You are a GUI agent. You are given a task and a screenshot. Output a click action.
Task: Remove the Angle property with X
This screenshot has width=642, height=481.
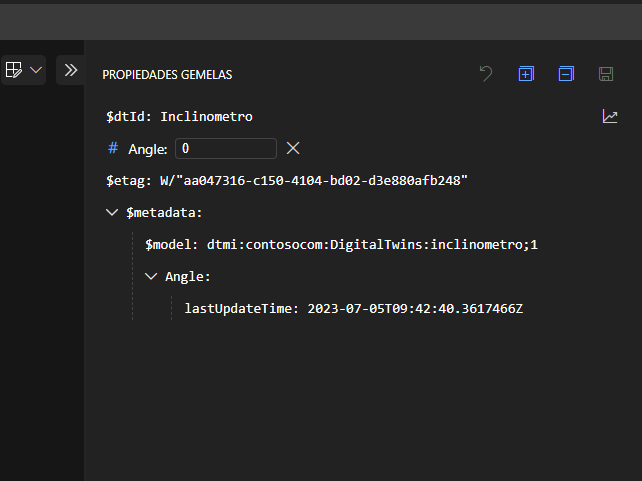(293, 148)
